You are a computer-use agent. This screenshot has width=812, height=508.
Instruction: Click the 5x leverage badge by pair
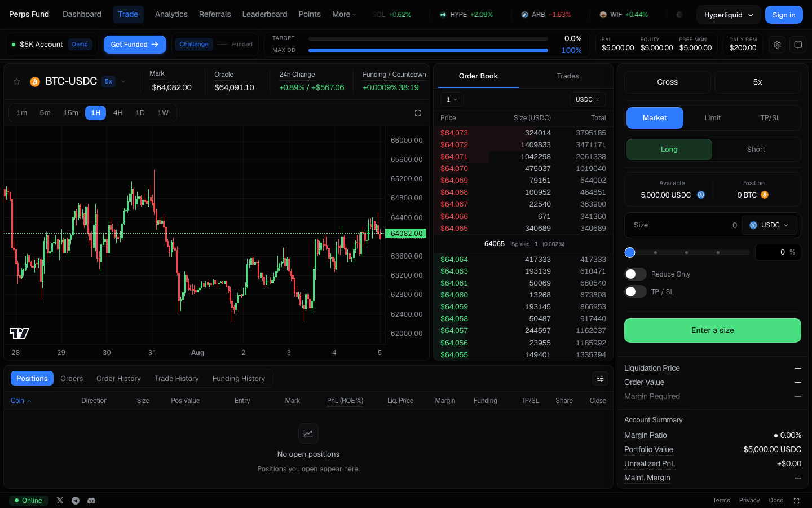pyautogui.click(x=109, y=82)
